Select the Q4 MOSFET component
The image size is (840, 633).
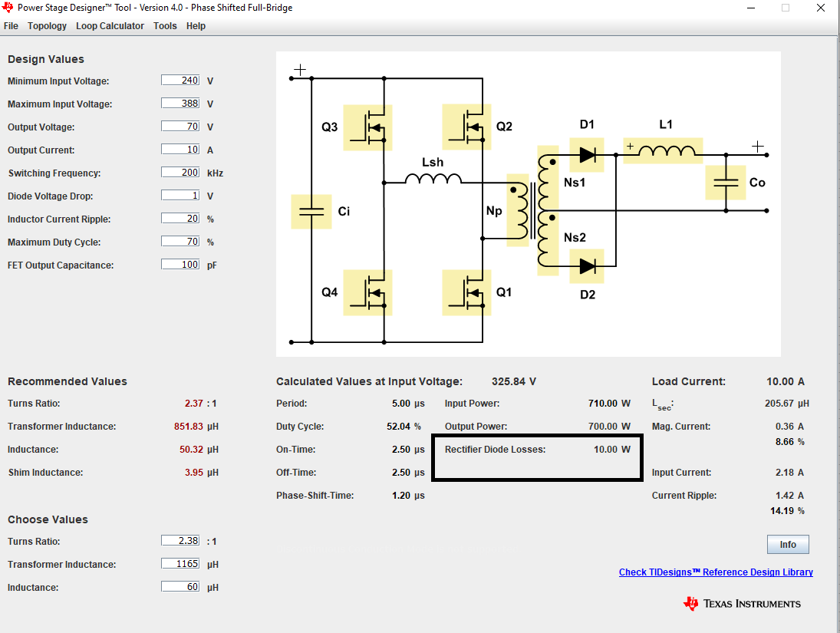click(367, 292)
